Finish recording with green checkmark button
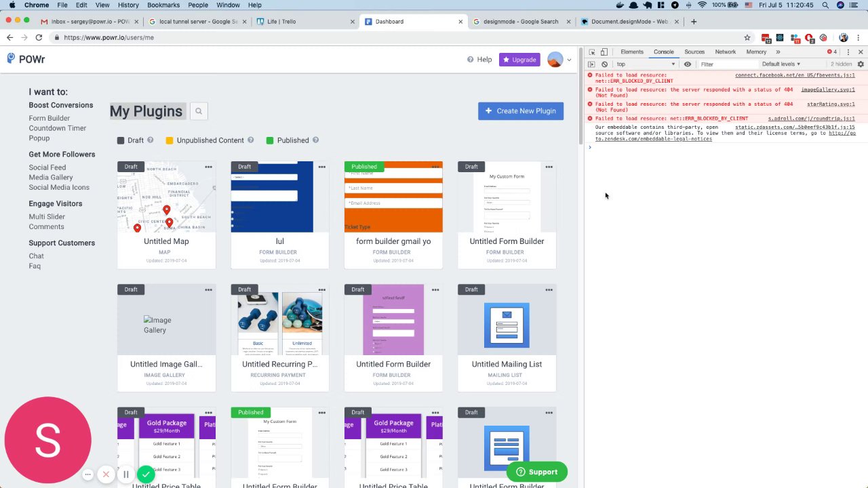 (x=146, y=474)
